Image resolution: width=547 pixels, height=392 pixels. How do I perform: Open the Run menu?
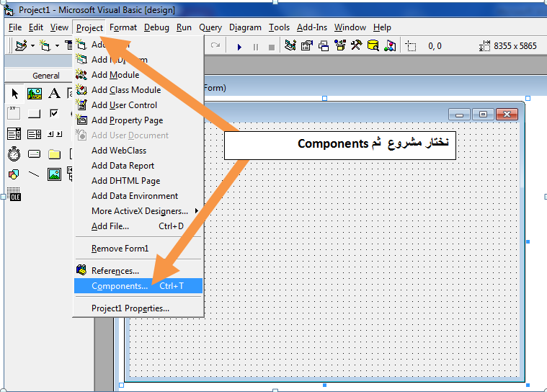click(184, 27)
